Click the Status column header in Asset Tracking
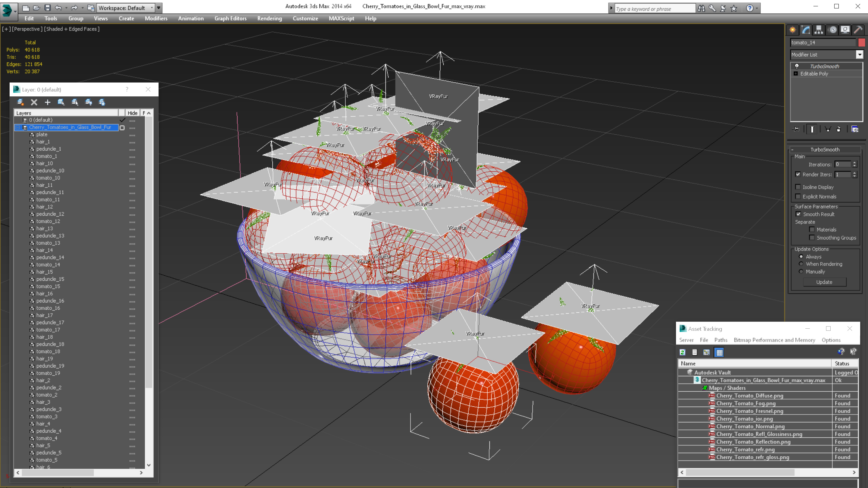Viewport: 868px width, 488px height. coord(845,363)
